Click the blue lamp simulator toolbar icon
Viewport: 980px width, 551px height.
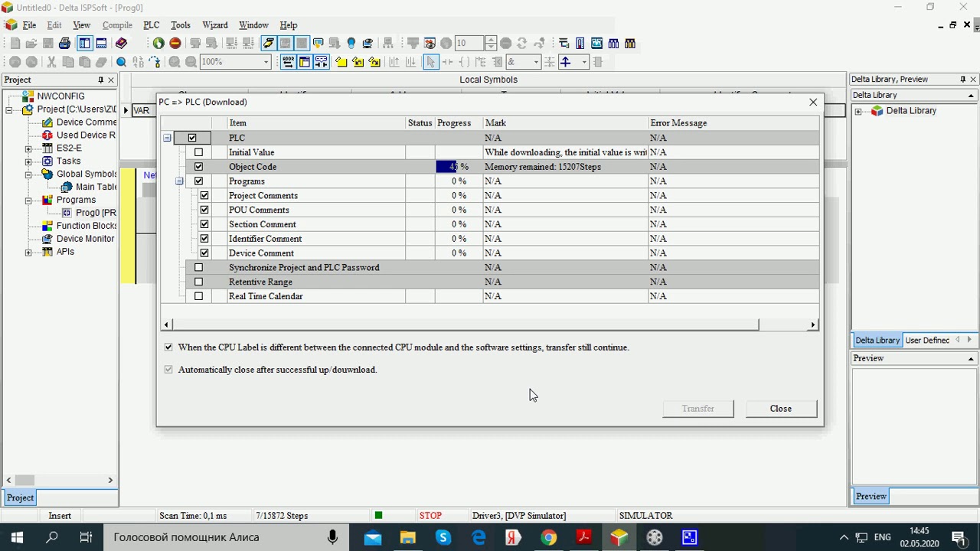coord(351,44)
